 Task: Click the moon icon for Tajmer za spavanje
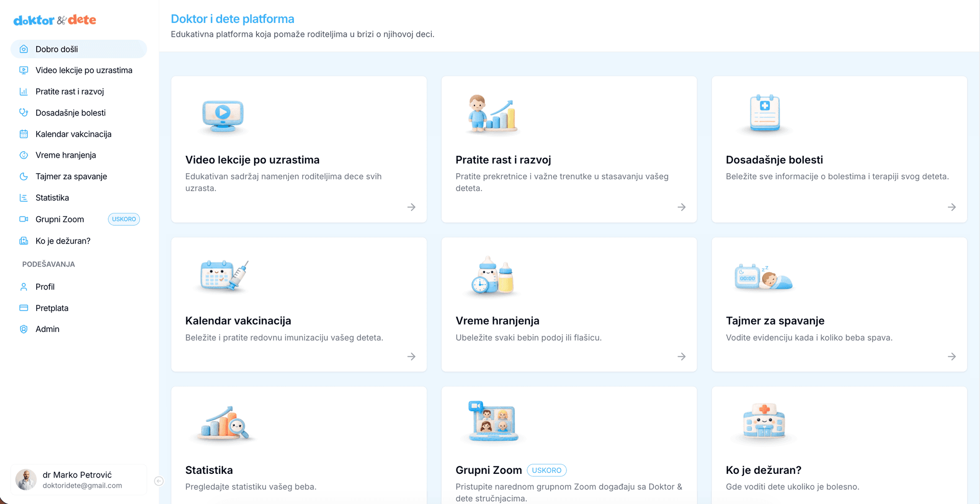pyautogui.click(x=23, y=177)
